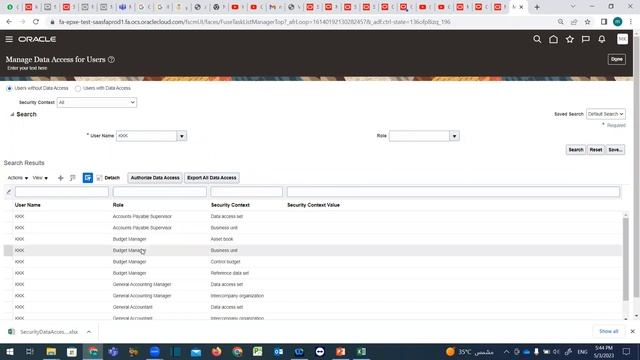
Task: Open PowerPoint from the taskbar
Action: (x=340, y=351)
